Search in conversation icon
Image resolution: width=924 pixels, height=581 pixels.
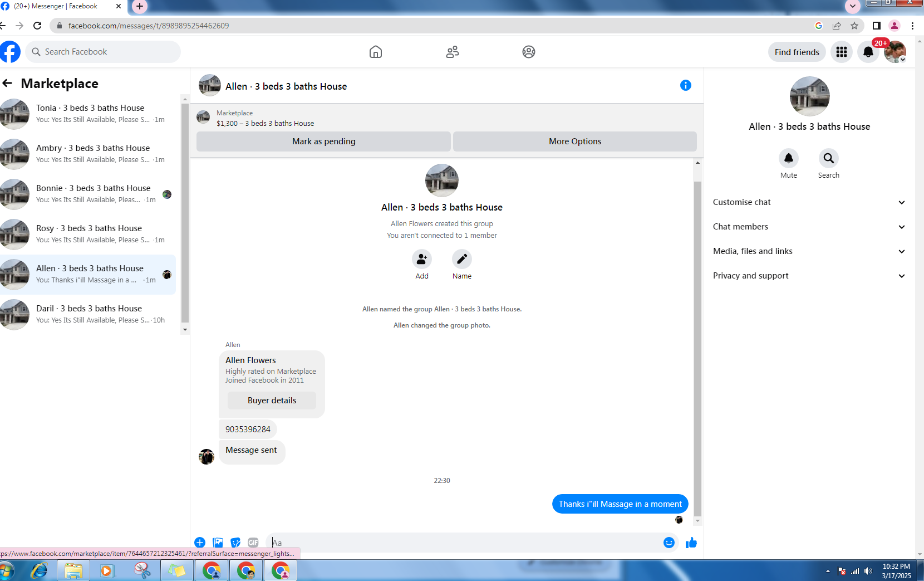click(x=829, y=158)
